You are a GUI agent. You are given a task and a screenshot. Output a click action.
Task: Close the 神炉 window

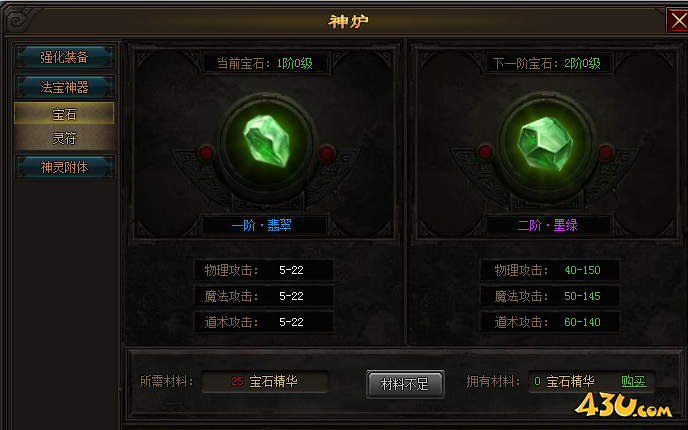[678, 20]
